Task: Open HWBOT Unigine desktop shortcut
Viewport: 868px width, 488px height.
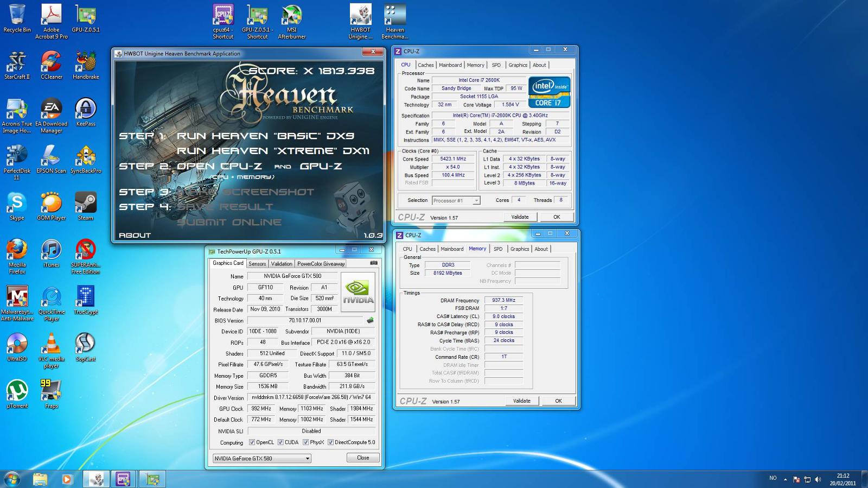Action: click(x=360, y=21)
